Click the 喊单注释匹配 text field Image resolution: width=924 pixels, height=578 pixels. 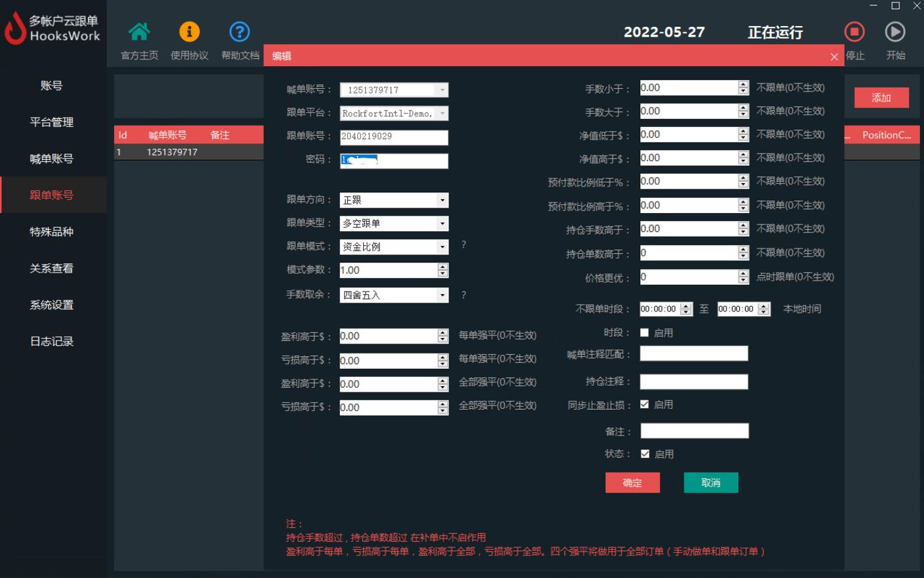coord(694,353)
